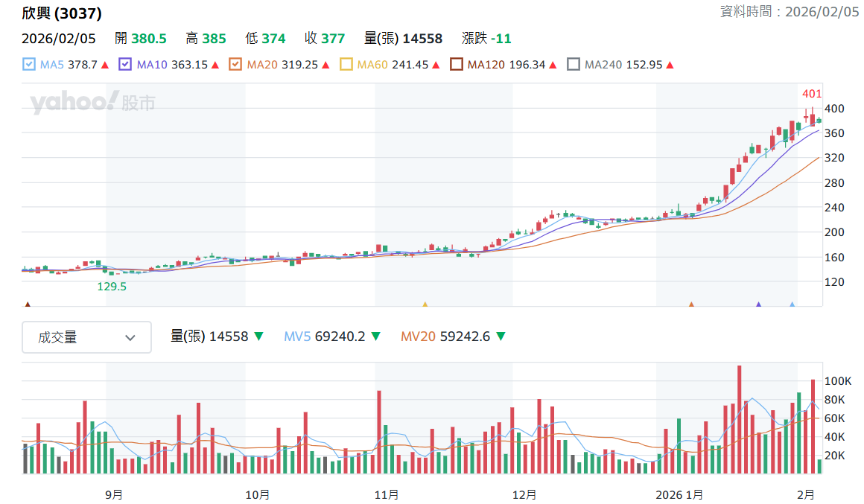Click the brown triangle marker below the chart's left edge
864x504 pixels.
(28, 304)
